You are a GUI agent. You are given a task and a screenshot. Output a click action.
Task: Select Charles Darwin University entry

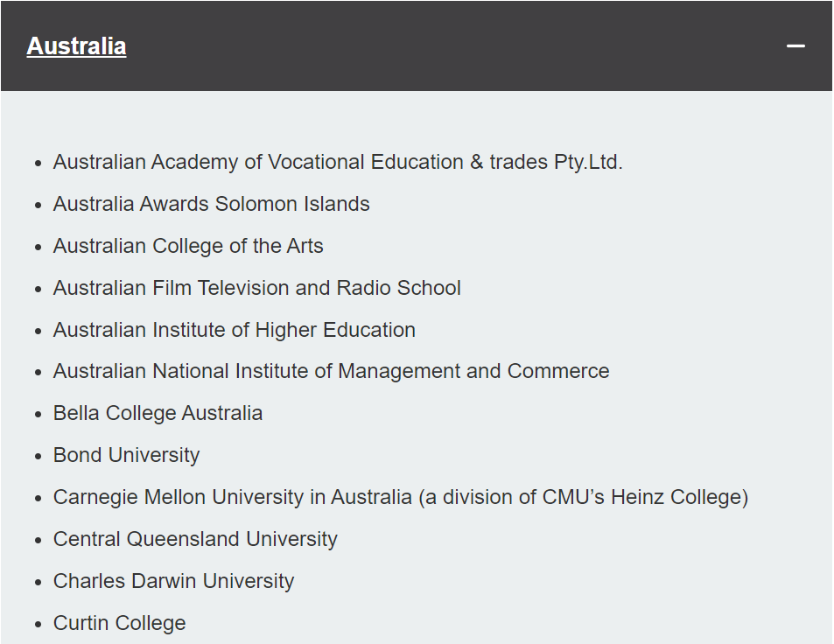click(x=173, y=581)
